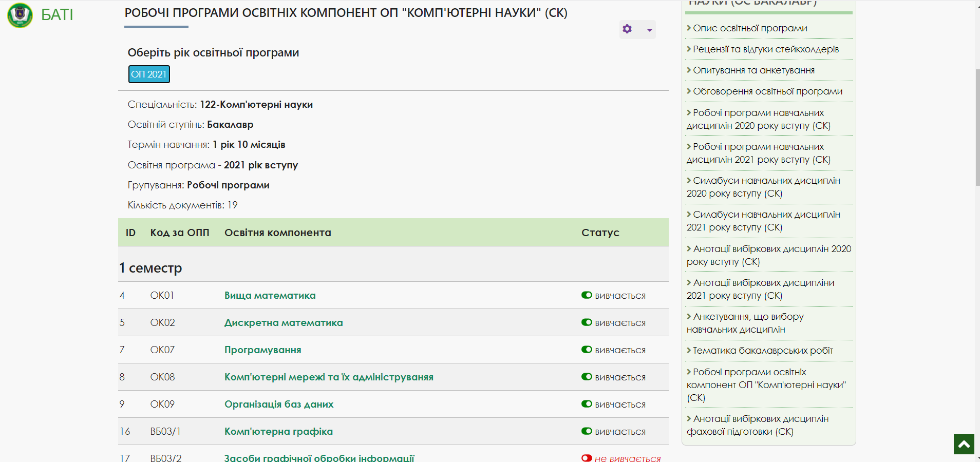Image resolution: width=980 pixels, height=462 pixels.
Task: Expand the dropdown arrow beside the gear
Action: point(650,30)
